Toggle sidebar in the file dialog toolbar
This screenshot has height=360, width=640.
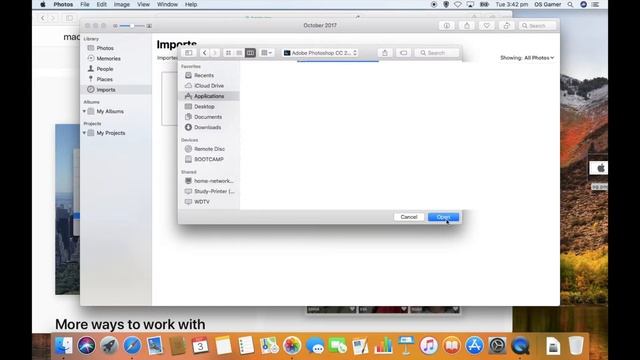(189, 53)
